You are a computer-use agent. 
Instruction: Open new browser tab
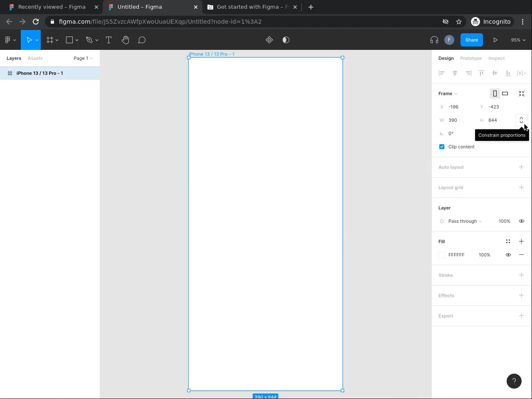(x=311, y=7)
